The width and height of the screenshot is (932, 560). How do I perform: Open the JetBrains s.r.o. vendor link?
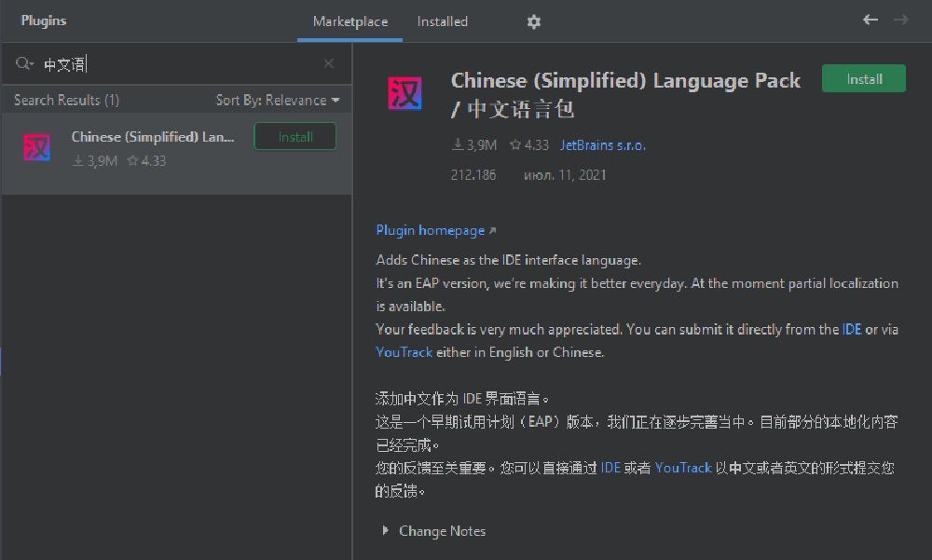coord(603,145)
